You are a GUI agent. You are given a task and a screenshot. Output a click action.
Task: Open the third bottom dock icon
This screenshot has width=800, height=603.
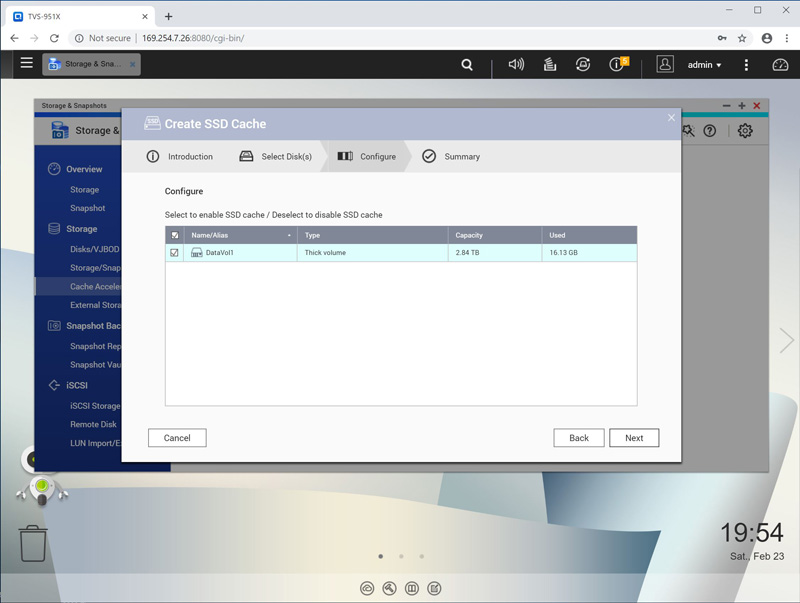[412, 589]
